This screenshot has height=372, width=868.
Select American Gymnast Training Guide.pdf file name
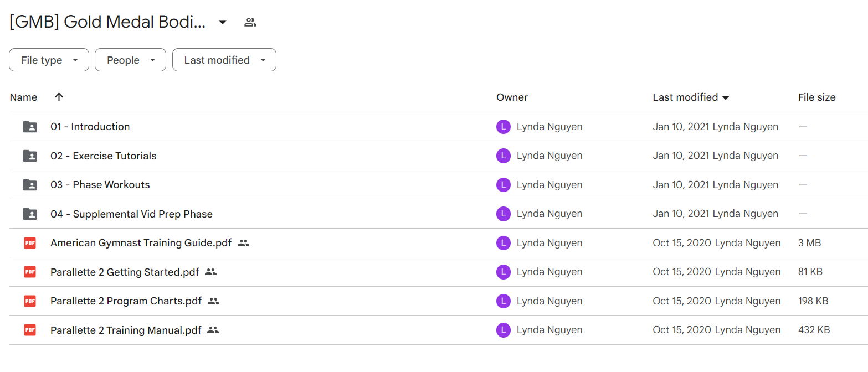141,243
